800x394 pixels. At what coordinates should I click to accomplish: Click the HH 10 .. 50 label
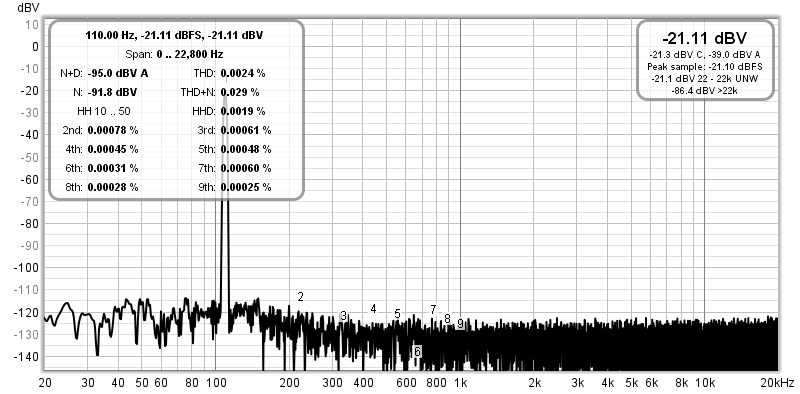[104, 111]
